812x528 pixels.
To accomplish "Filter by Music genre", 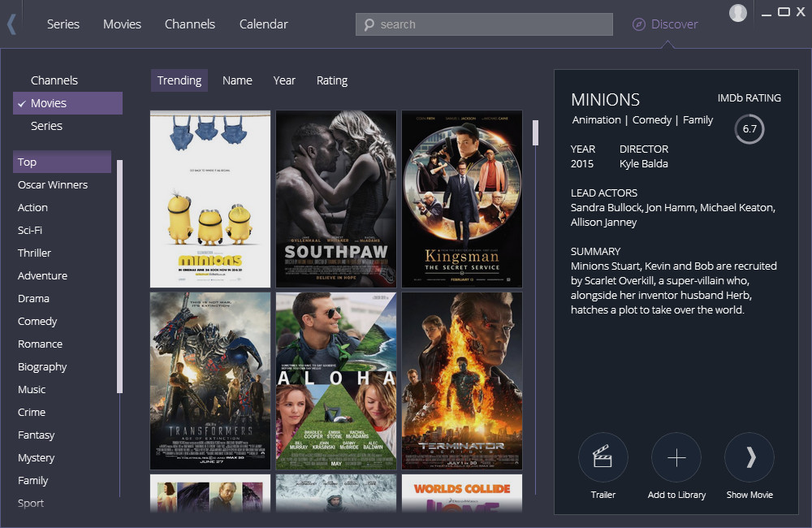I will pyautogui.click(x=32, y=390).
